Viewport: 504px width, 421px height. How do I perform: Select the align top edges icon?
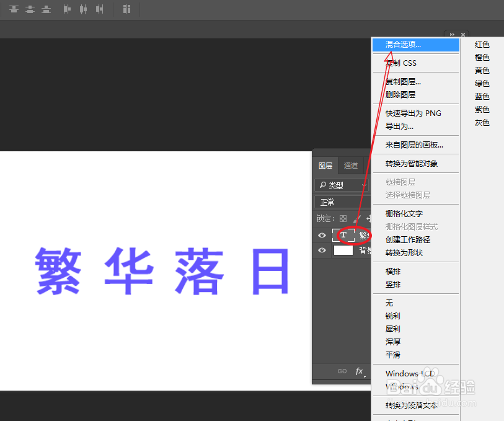pos(13,9)
